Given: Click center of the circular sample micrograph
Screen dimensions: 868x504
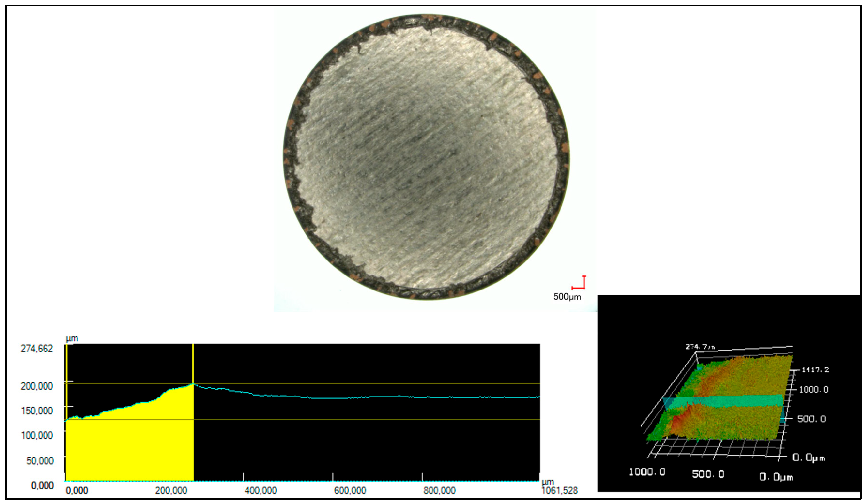Looking at the screenshot, I should pyautogui.click(x=426, y=157).
